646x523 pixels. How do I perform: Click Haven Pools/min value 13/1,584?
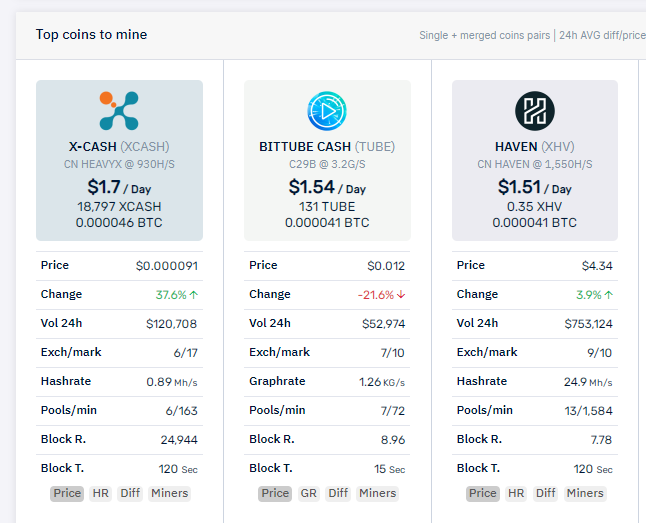[x=589, y=411]
